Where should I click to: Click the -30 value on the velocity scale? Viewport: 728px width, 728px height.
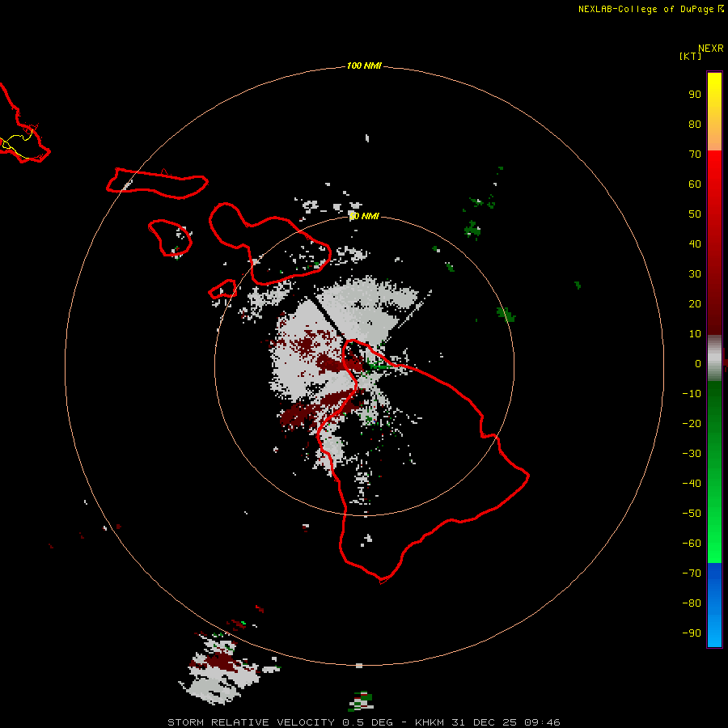(x=692, y=454)
